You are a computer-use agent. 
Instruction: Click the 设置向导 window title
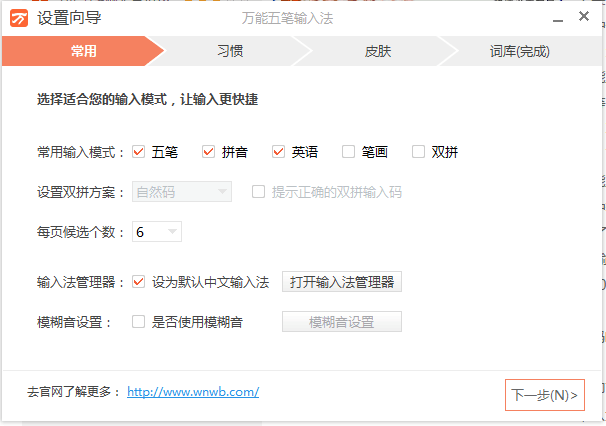(69, 18)
